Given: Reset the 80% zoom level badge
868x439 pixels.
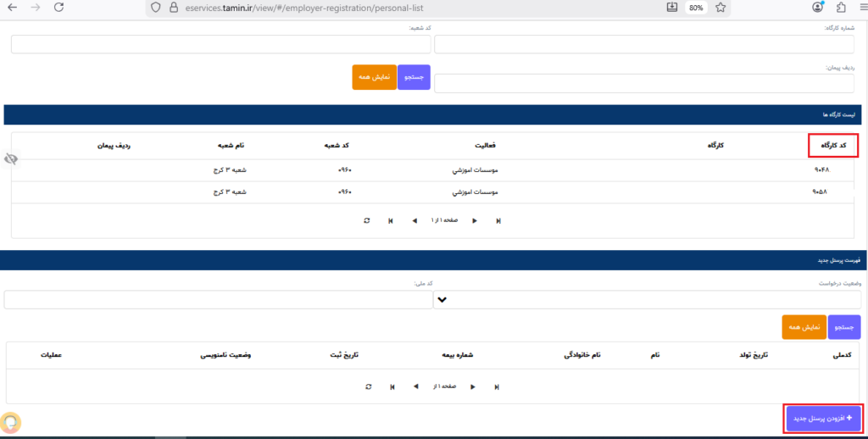Looking at the screenshot, I should (x=697, y=8).
